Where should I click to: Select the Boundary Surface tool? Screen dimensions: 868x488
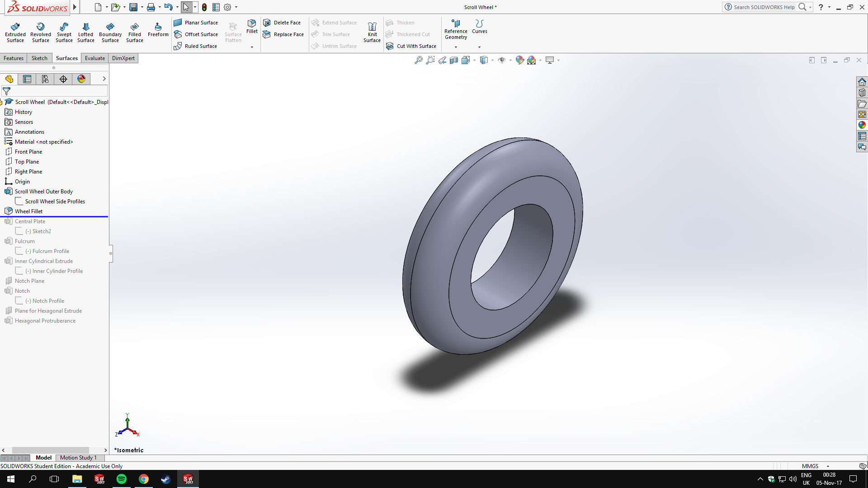110,33
